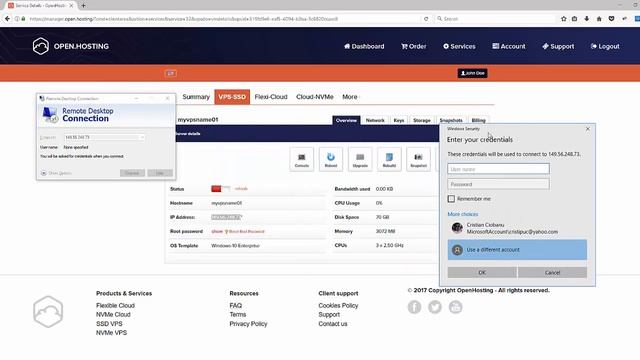Viewport: 640px width, 360px height.
Task: Click the More choices link
Action: tap(462, 214)
